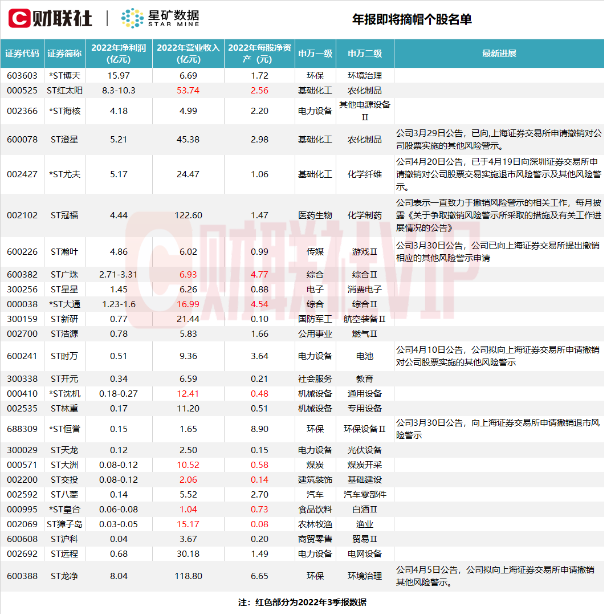Screen dimensions: 604x614
Task: Select stock code 300338
Action: coord(22,379)
